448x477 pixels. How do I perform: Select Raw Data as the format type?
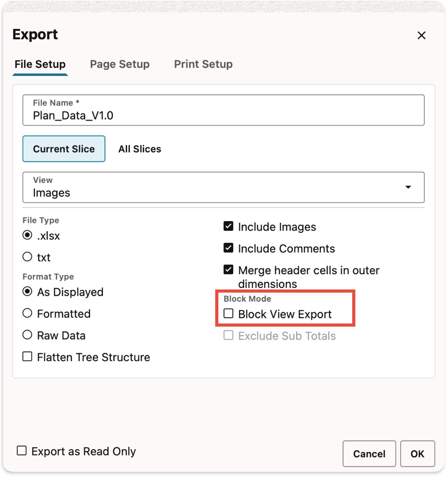pos(27,335)
